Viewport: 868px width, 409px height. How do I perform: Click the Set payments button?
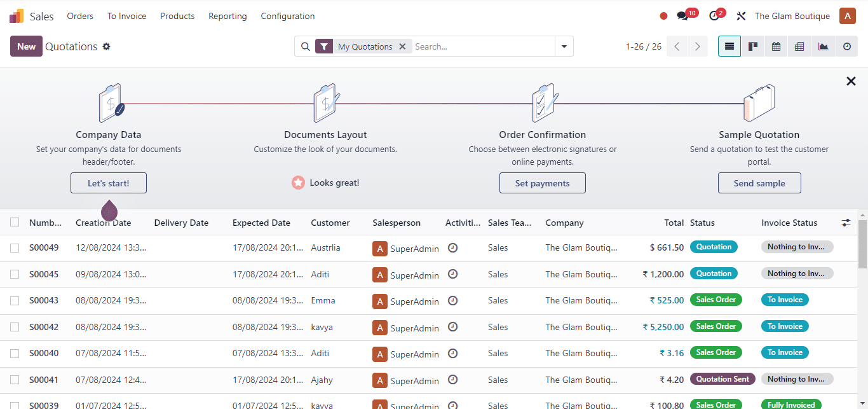[542, 183]
